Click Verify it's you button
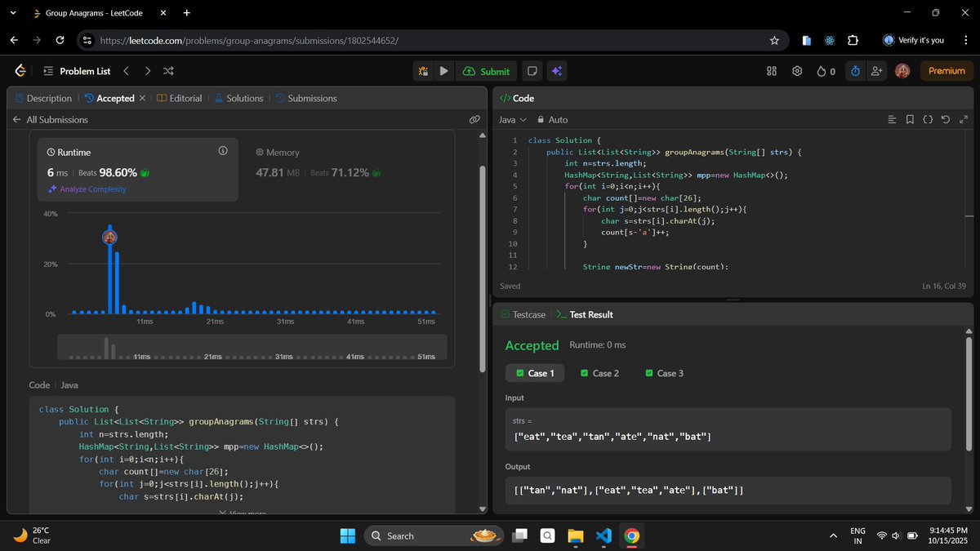Viewport: 980px width, 551px height. click(914, 40)
